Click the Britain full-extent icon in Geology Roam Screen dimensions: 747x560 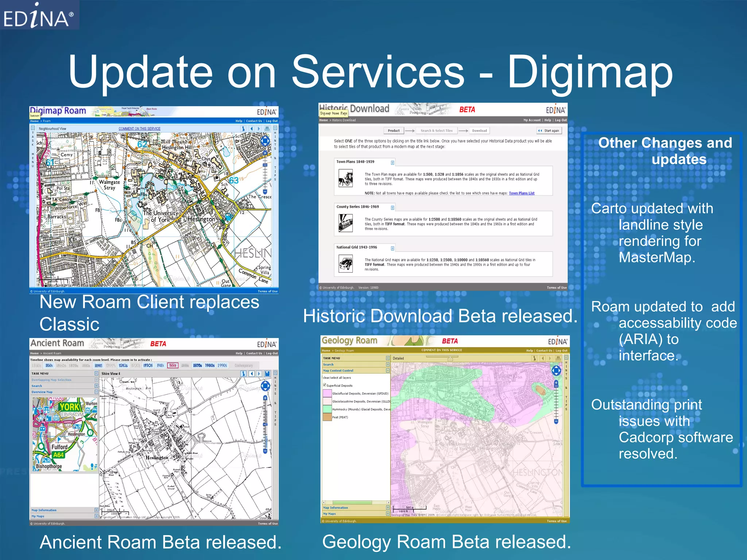[x=534, y=358]
